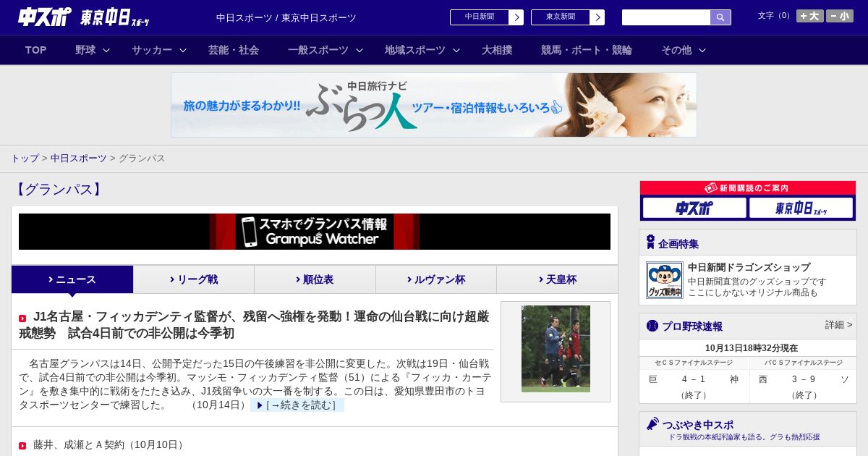The image size is (868, 456).
Task: Click red bullet icon beside 藤井 article
Action: pyautogui.click(x=22, y=446)
